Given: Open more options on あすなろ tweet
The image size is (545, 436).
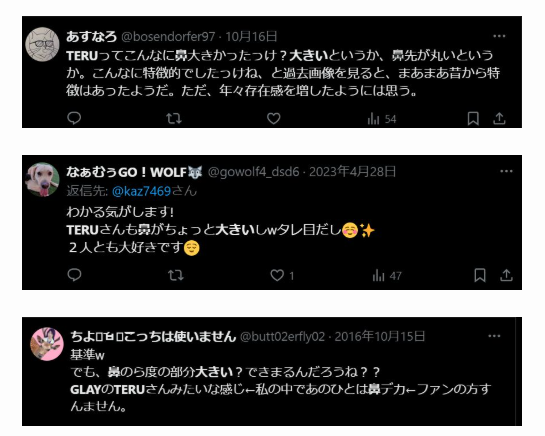Looking at the screenshot, I should [499, 36].
